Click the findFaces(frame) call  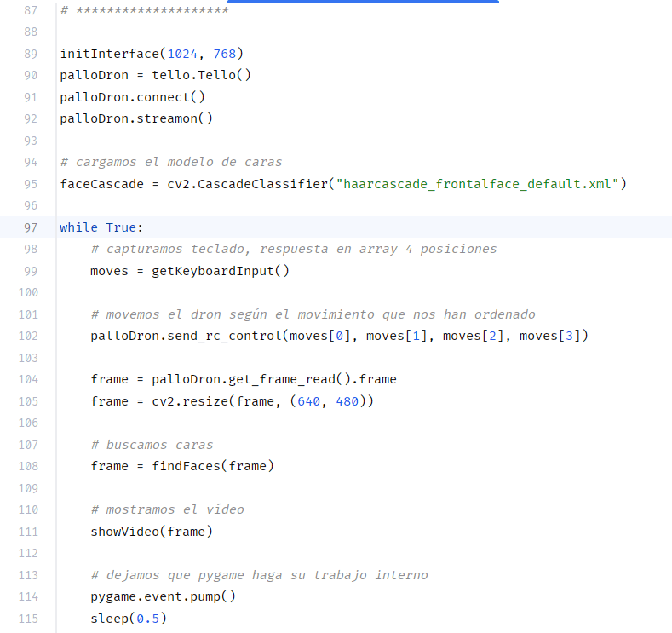pyautogui.click(x=213, y=466)
